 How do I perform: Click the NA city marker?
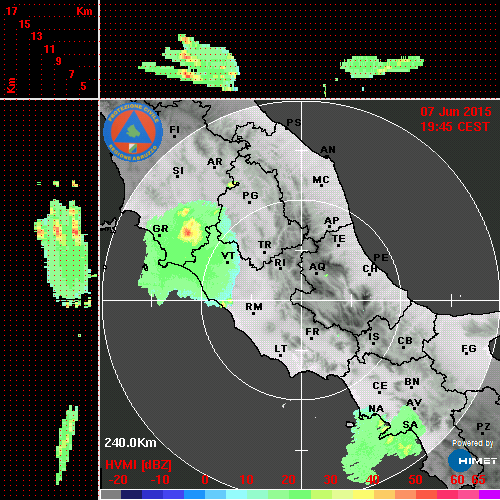click(x=376, y=409)
